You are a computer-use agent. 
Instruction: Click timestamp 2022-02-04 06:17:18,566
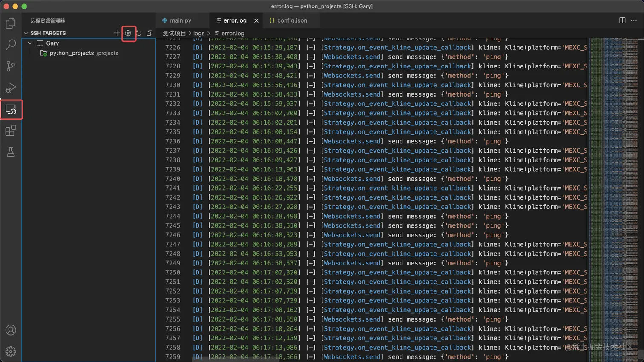click(x=254, y=357)
